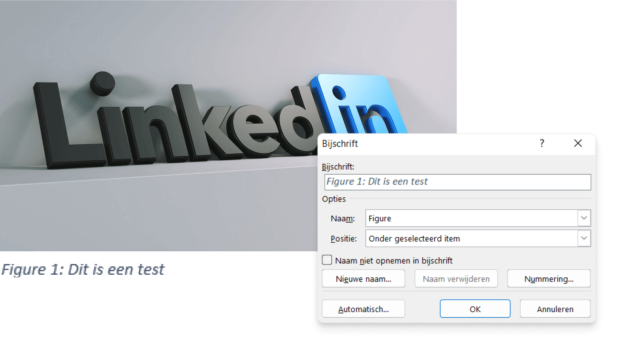This screenshot has height=364, width=627.
Task: Click the Bijschrift caption text field
Action: click(x=457, y=182)
